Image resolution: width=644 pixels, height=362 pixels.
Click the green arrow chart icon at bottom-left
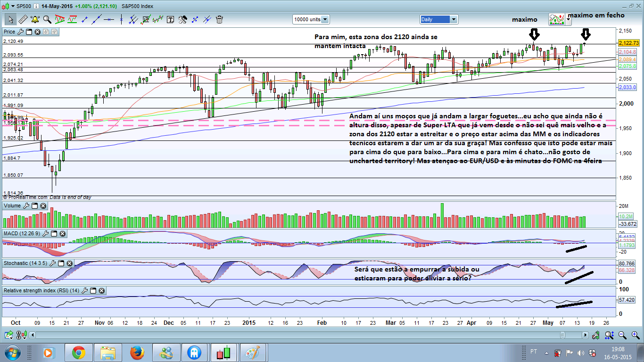tap(9, 335)
